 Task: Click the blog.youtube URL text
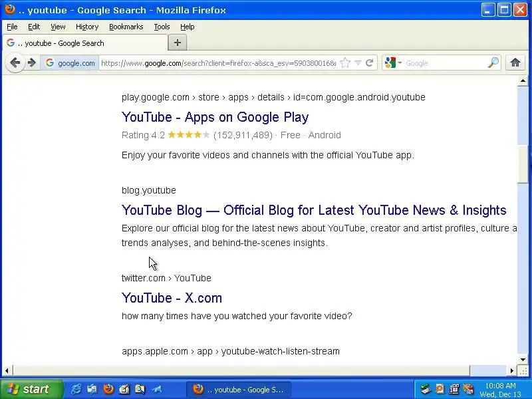pyautogui.click(x=148, y=190)
